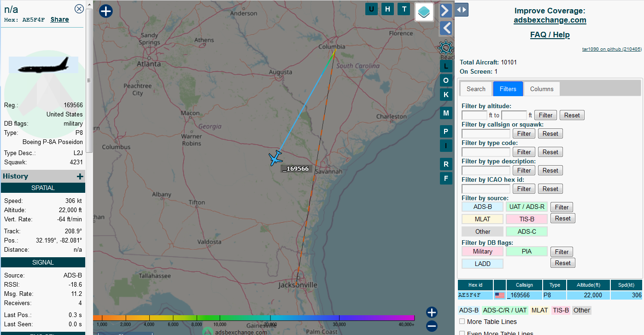Open the settings gear on map
644x335 pixels.
click(445, 48)
